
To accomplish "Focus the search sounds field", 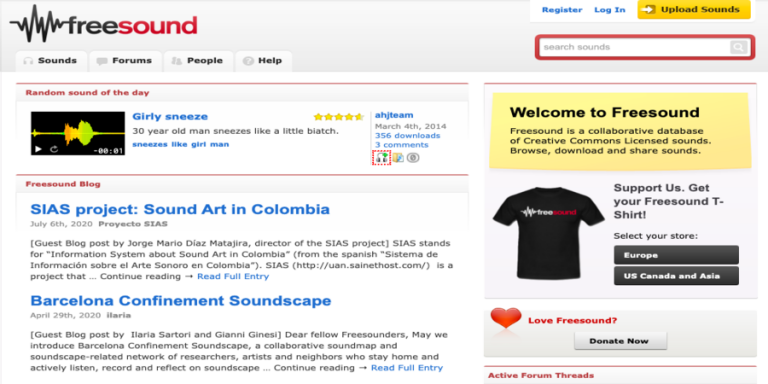I will (x=635, y=47).
